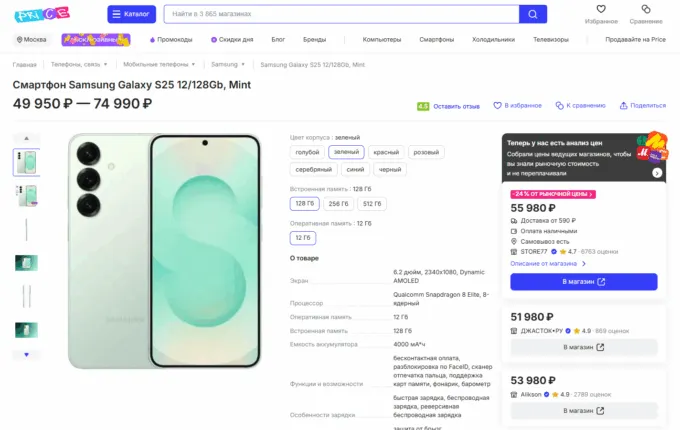Click the search magnifier button
Image resolution: width=680 pixels, height=430 pixels.
533,14
